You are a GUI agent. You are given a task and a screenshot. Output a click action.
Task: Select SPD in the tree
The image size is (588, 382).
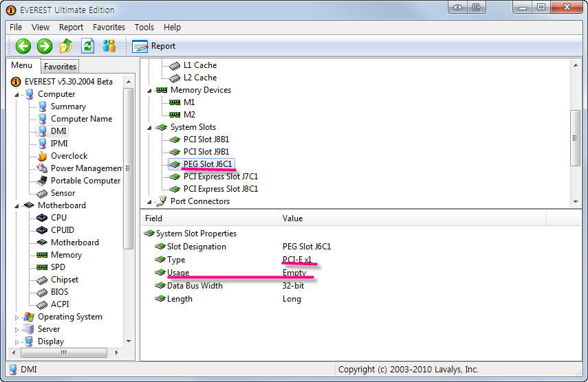coord(58,267)
